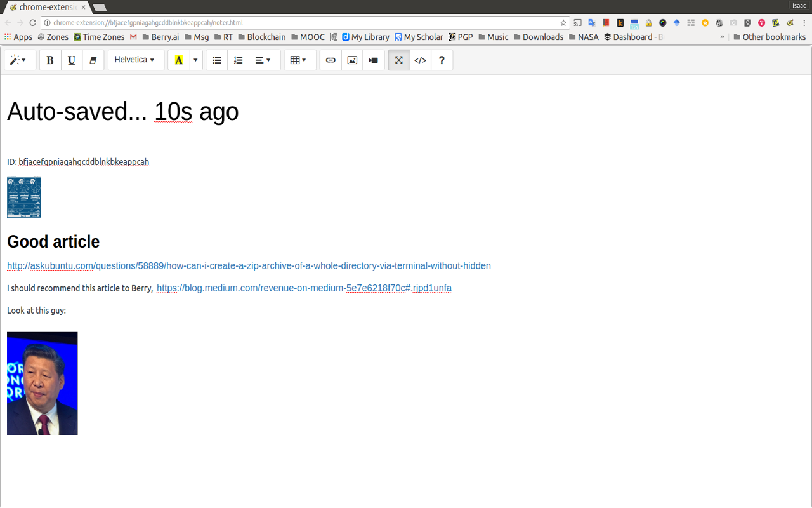Insert a numbered list
This screenshot has width=812, height=508.
pyautogui.click(x=238, y=60)
